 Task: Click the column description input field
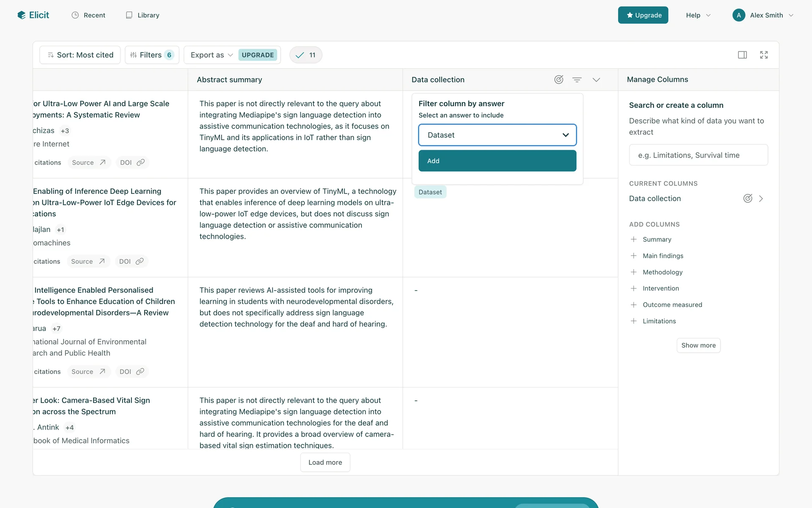[x=698, y=155]
